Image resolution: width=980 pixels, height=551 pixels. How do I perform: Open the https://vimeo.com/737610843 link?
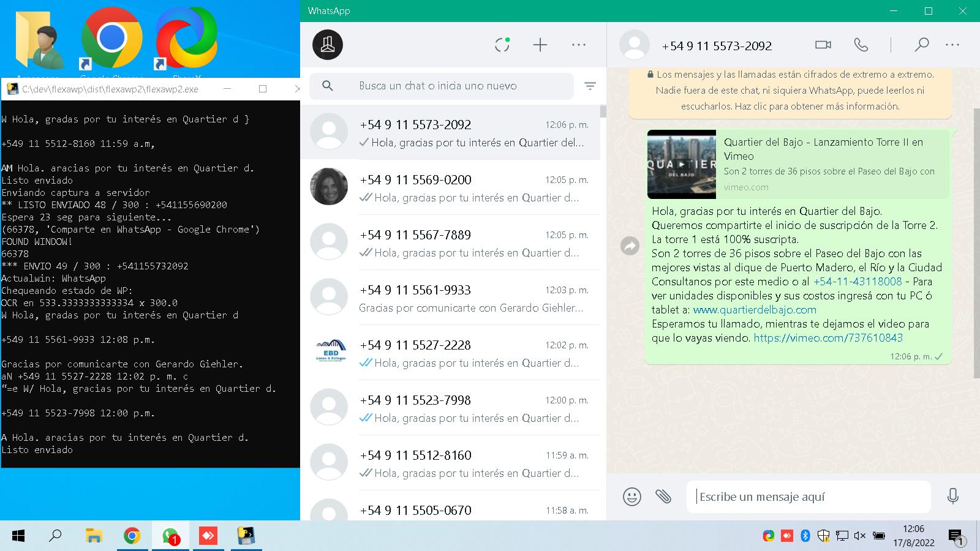pos(828,338)
